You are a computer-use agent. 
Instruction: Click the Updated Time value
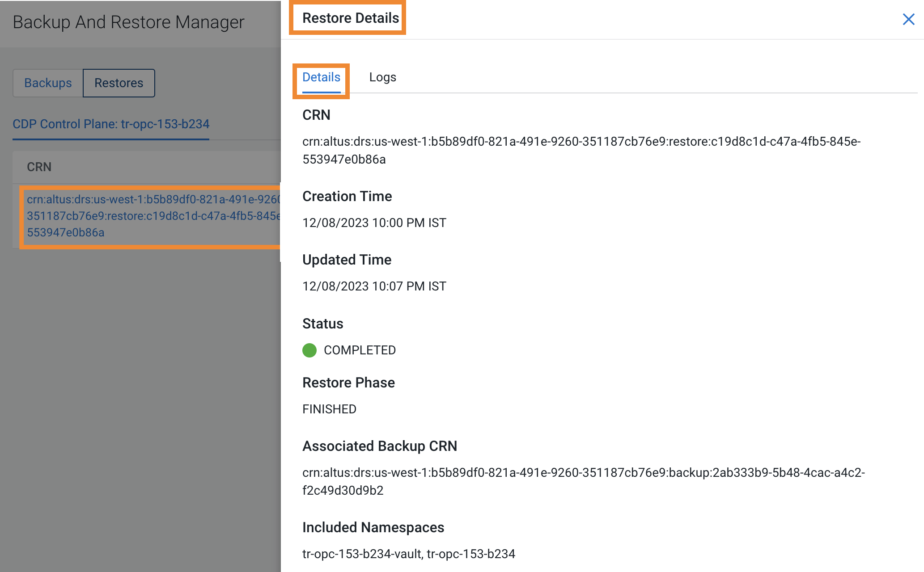click(374, 286)
